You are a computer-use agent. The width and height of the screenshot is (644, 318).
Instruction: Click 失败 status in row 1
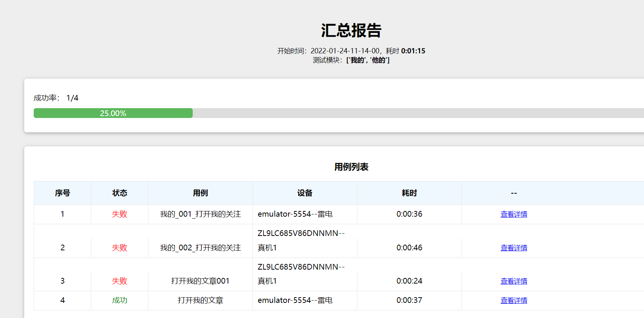[x=120, y=214]
